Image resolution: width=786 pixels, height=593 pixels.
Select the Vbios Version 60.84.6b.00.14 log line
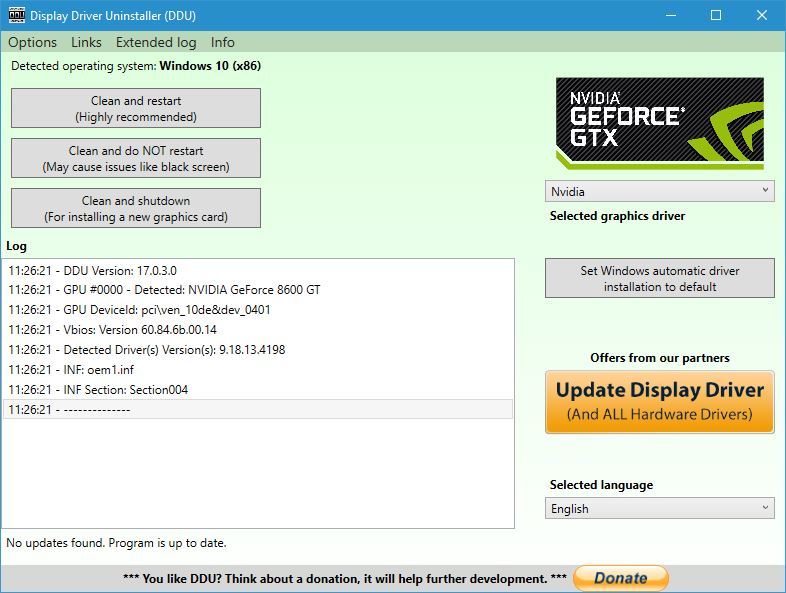point(258,330)
